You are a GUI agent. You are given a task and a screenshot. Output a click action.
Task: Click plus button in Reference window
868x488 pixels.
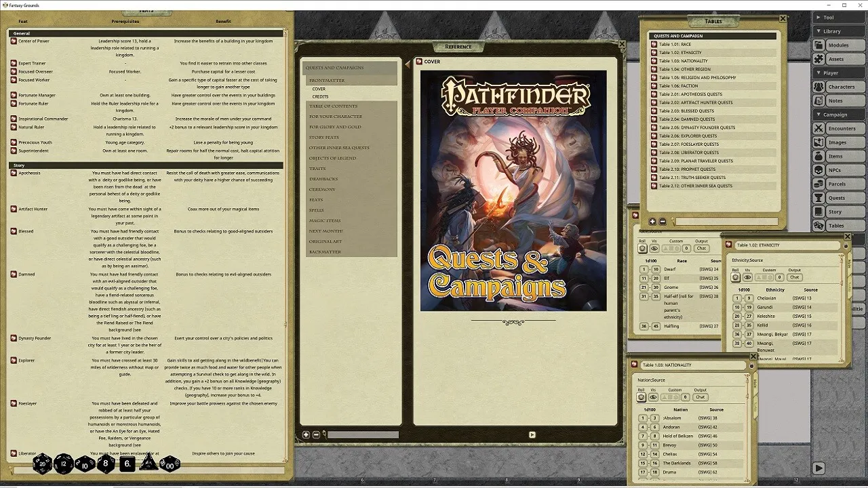pyautogui.click(x=306, y=434)
